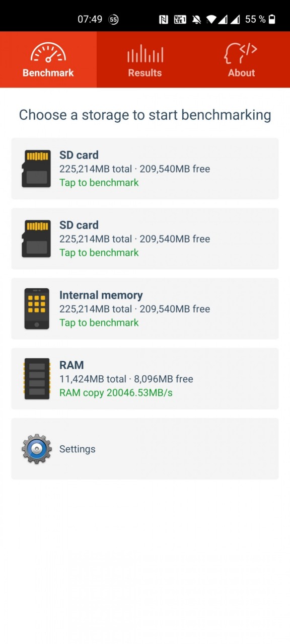Viewport: 290px width, 644px height.
Task: Click the speedometer Benchmark icon
Action: click(48, 52)
